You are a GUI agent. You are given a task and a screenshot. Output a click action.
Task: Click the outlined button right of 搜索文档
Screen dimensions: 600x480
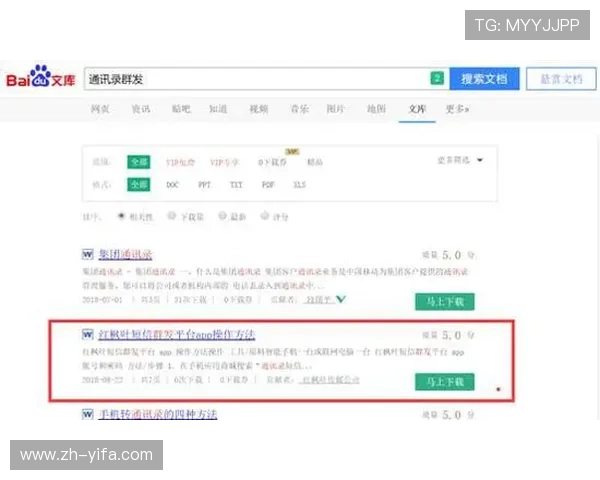click(x=561, y=79)
